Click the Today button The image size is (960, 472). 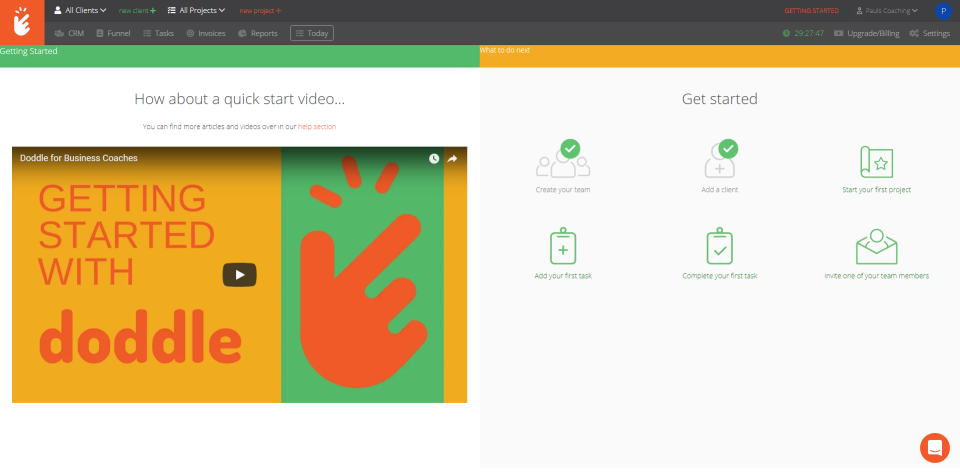pyautogui.click(x=312, y=33)
